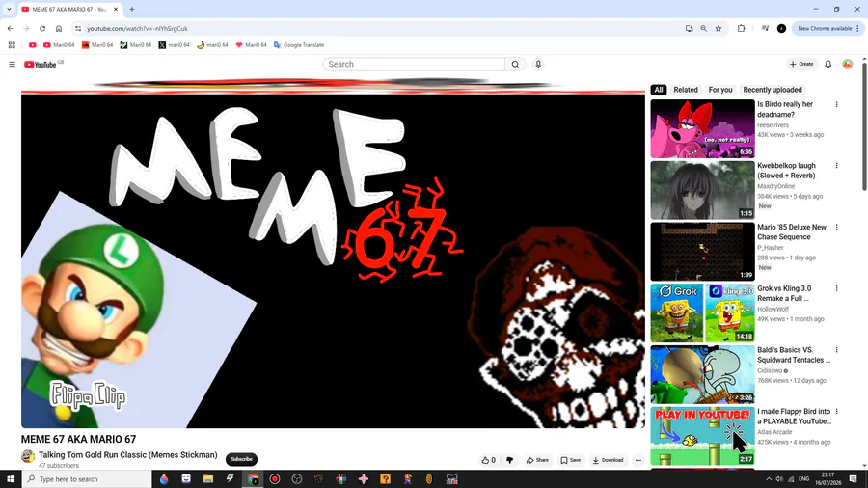868x488 pixels.
Task: Open Chrome profile avatar
Action: point(781,28)
